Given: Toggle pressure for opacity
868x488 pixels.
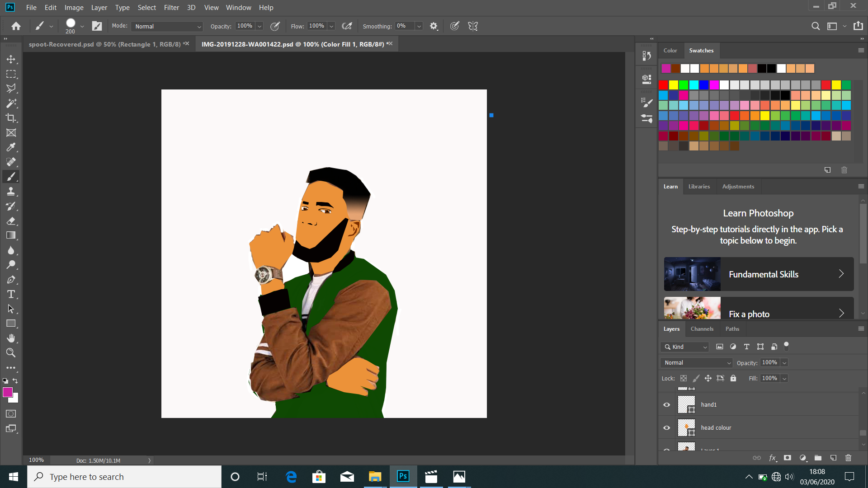Looking at the screenshot, I should coord(275,26).
